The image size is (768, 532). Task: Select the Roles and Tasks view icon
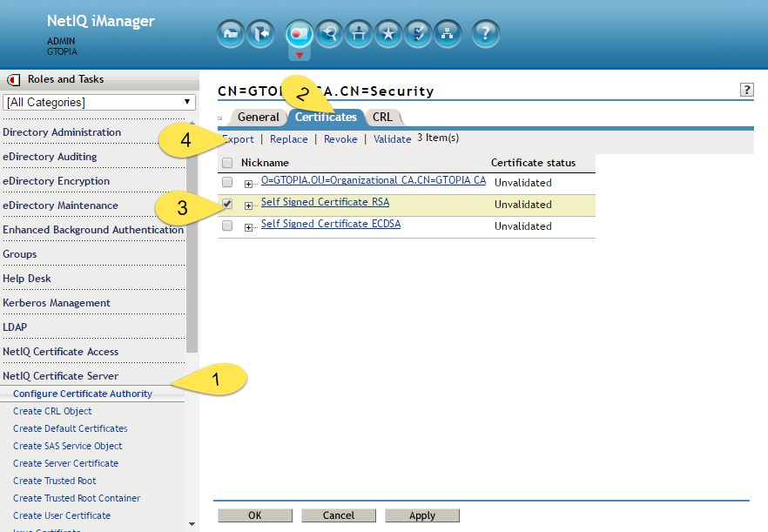tap(298, 33)
